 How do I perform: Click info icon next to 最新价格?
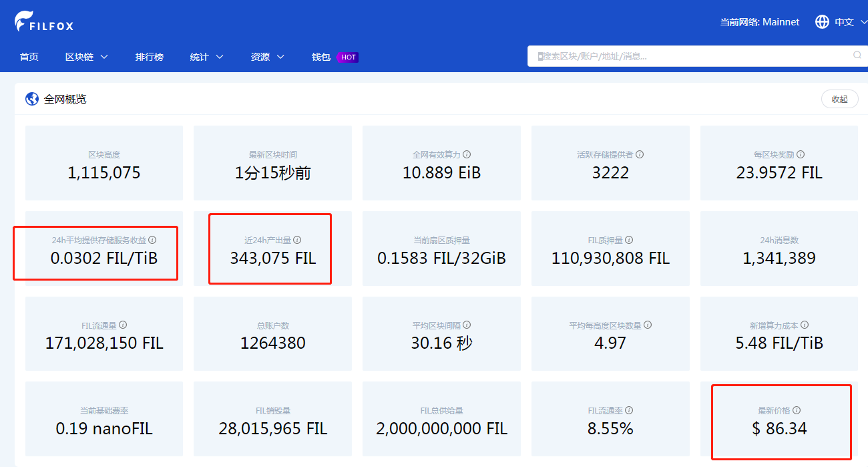coord(797,411)
